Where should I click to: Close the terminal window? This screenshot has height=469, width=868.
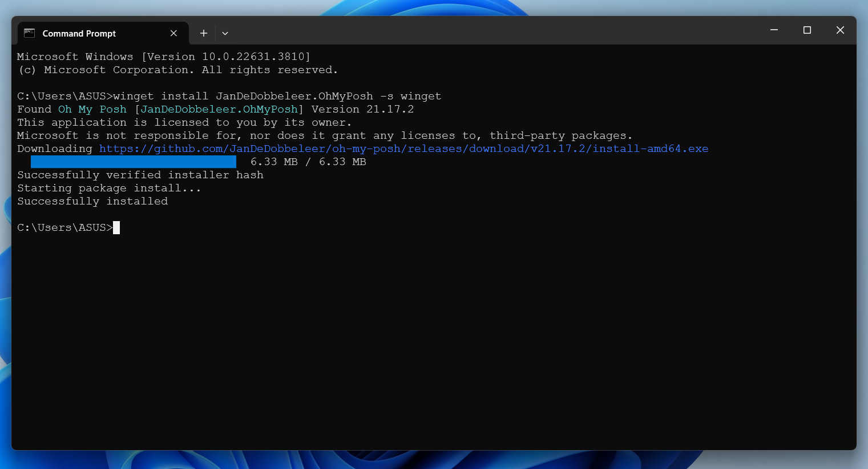point(840,30)
